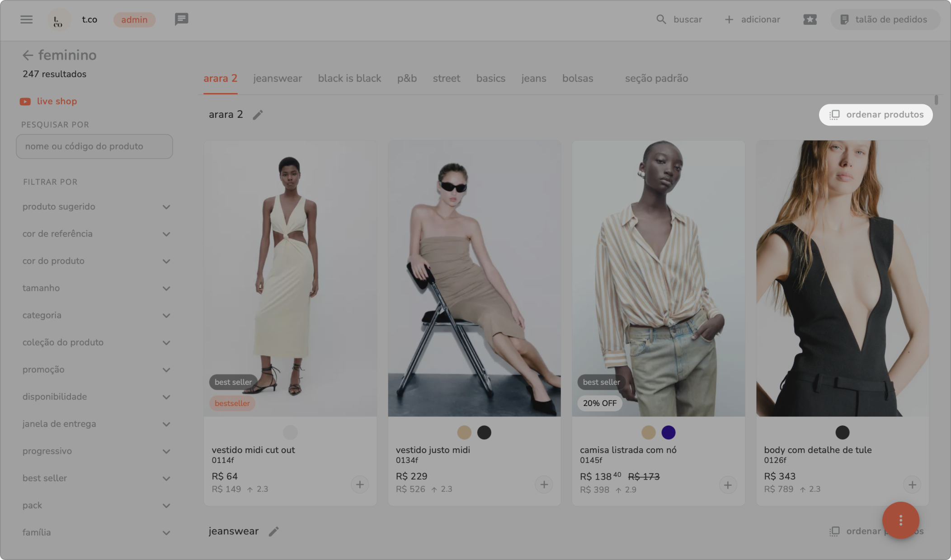The image size is (951, 560).
Task: Click ordenar produtos button
Action: [x=876, y=115]
